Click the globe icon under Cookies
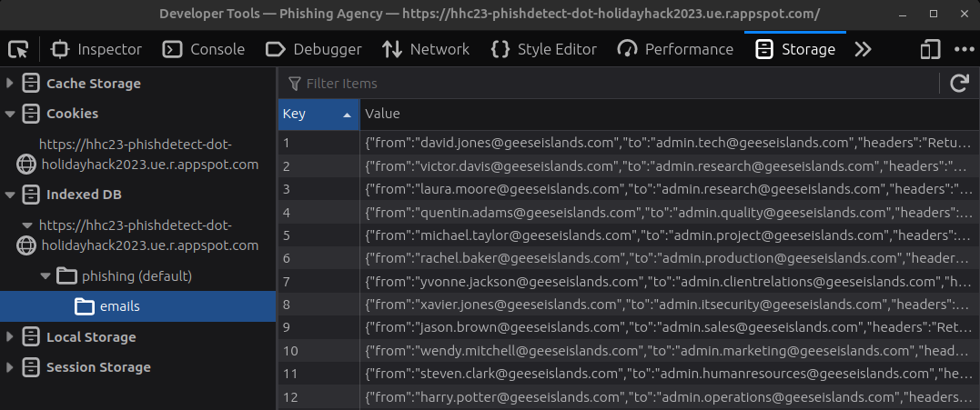 tap(27, 165)
